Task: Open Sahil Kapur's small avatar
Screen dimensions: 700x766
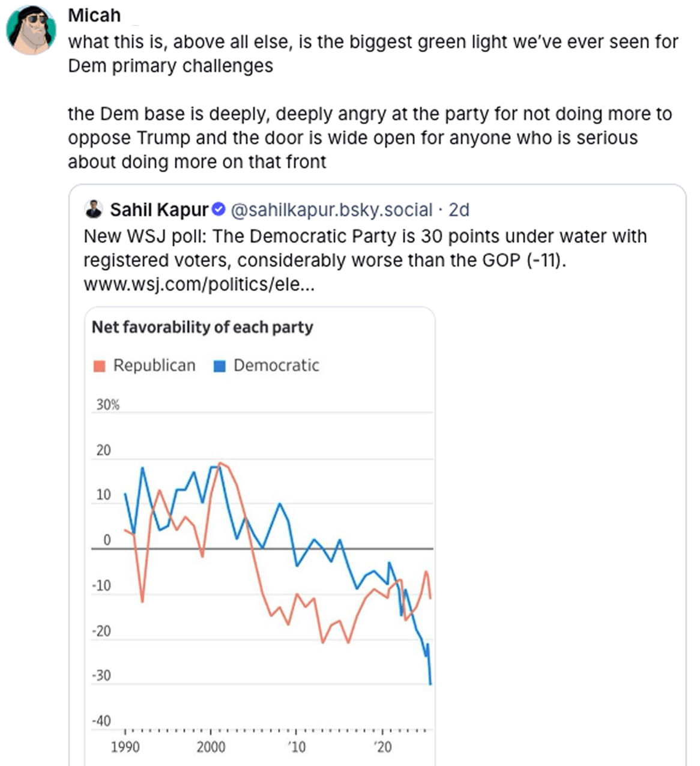Action: 94,210
